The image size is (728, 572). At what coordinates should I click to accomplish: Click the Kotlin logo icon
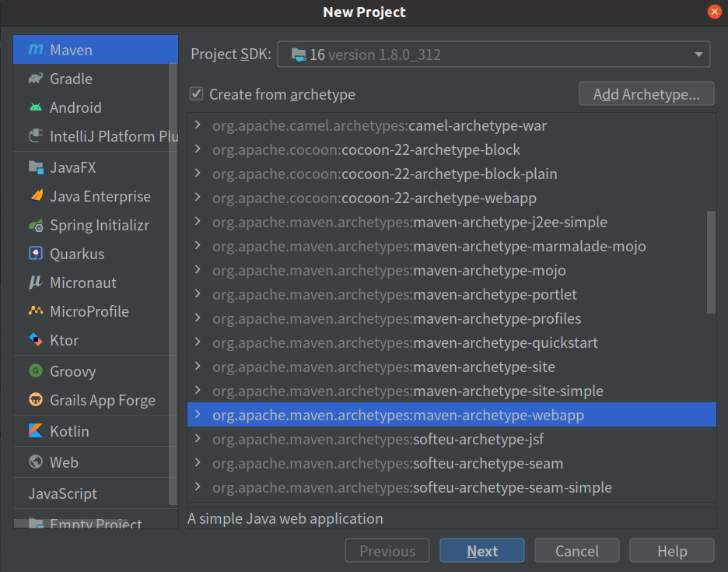click(36, 431)
